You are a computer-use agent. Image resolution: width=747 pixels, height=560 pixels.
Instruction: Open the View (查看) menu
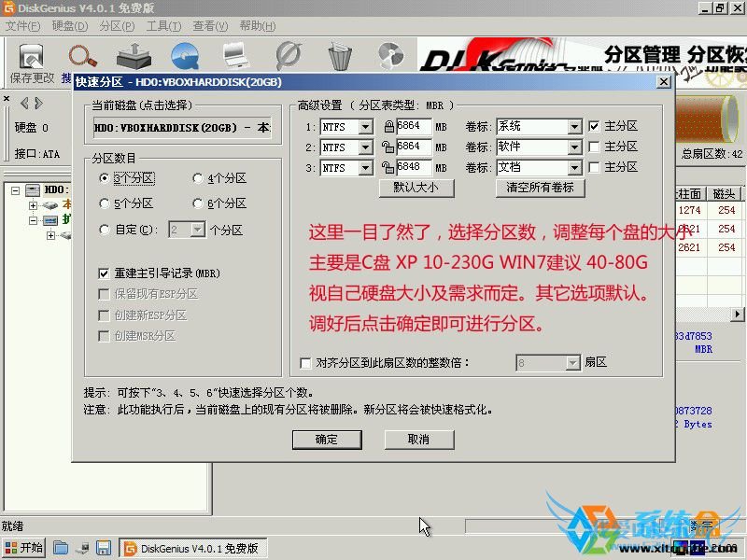click(x=210, y=26)
